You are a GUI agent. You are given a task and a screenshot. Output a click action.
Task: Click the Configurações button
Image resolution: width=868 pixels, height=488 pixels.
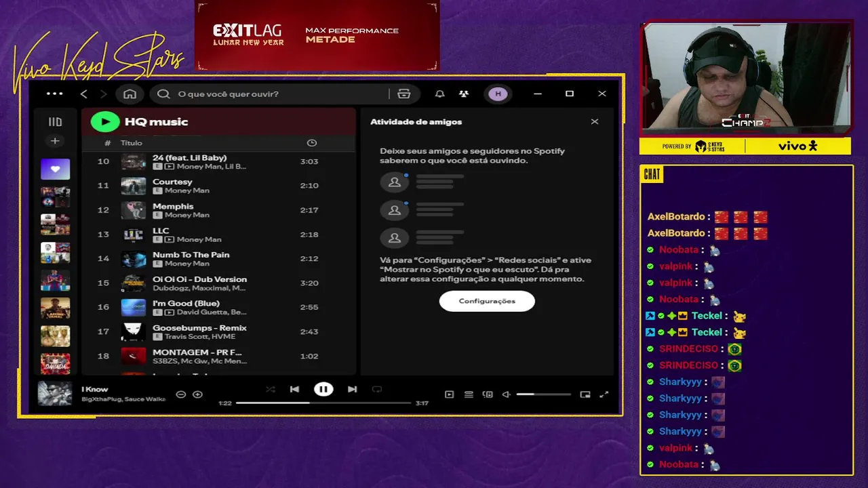(x=487, y=301)
